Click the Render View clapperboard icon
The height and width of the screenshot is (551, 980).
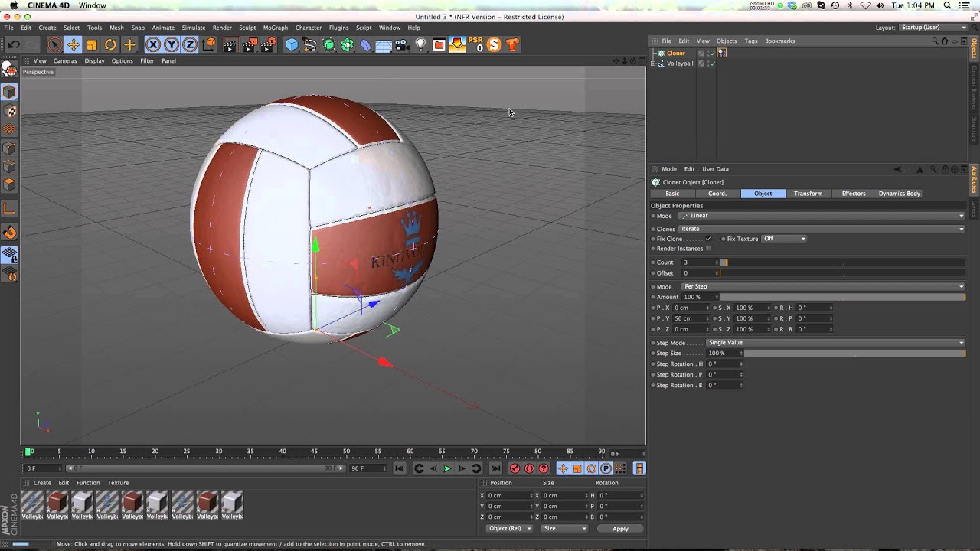[x=230, y=45]
